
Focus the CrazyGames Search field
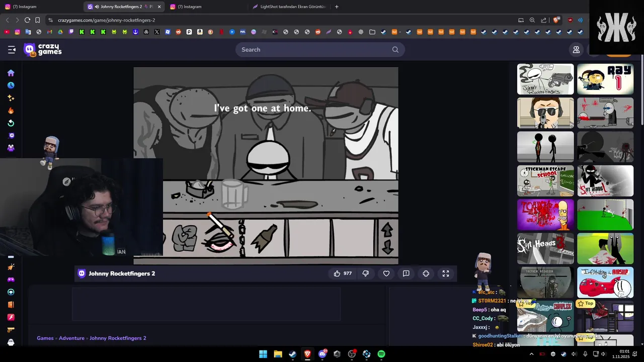tap(320, 49)
